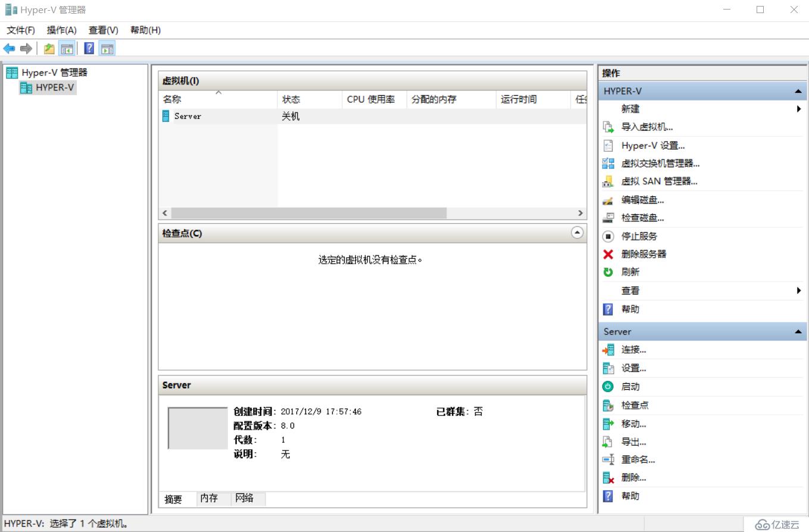Image resolution: width=809 pixels, height=532 pixels.
Task: Click the 操作 pane title header
Action: [x=702, y=73]
